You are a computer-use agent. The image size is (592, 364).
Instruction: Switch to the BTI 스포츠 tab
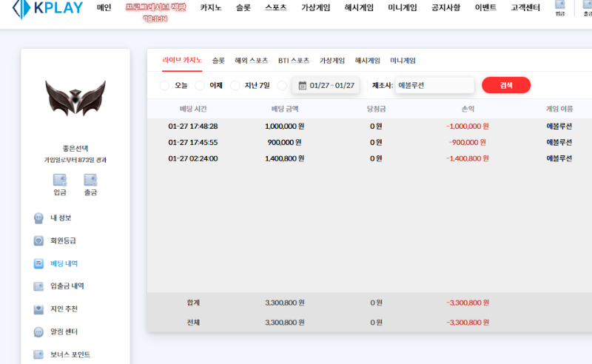coord(294,61)
